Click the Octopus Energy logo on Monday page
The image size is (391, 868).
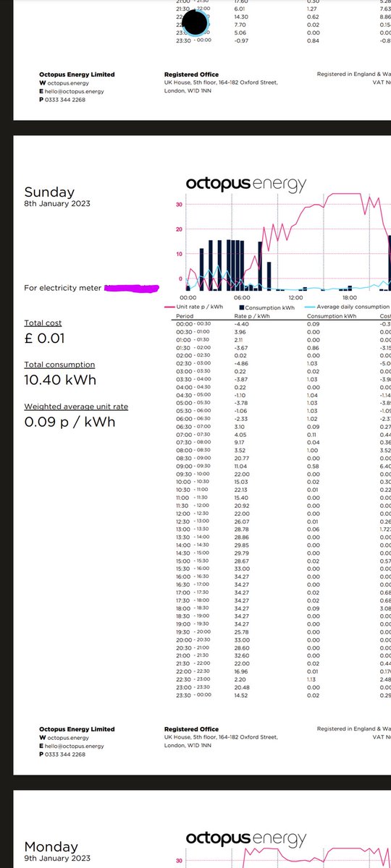(246, 838)
